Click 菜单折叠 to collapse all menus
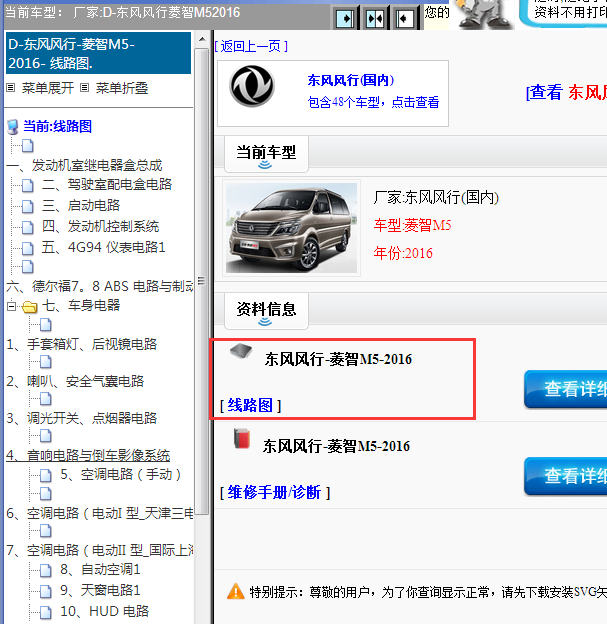607x624 pixels. tap(122, 88)
